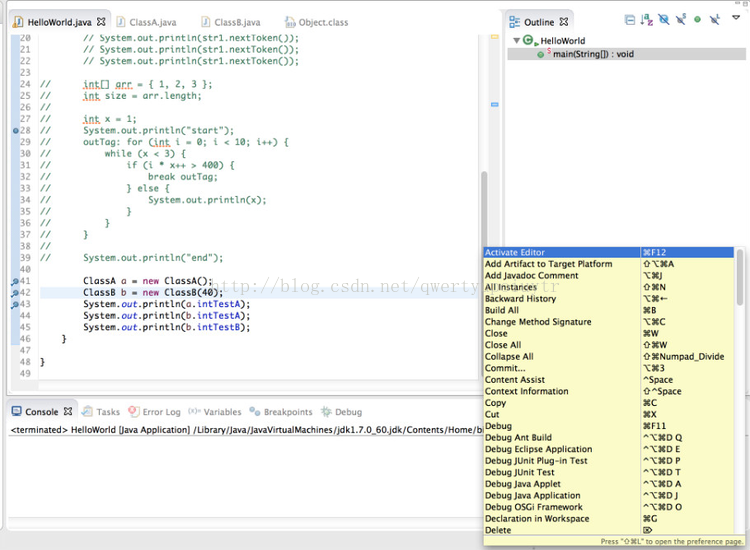Select Activate Editor in key assist

point(608,253)
